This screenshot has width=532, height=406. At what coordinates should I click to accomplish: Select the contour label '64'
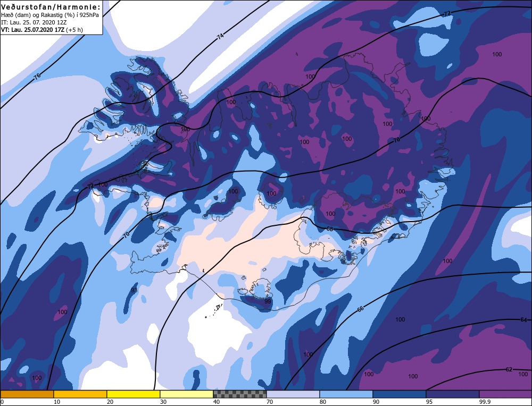click(x=523, y=320)
